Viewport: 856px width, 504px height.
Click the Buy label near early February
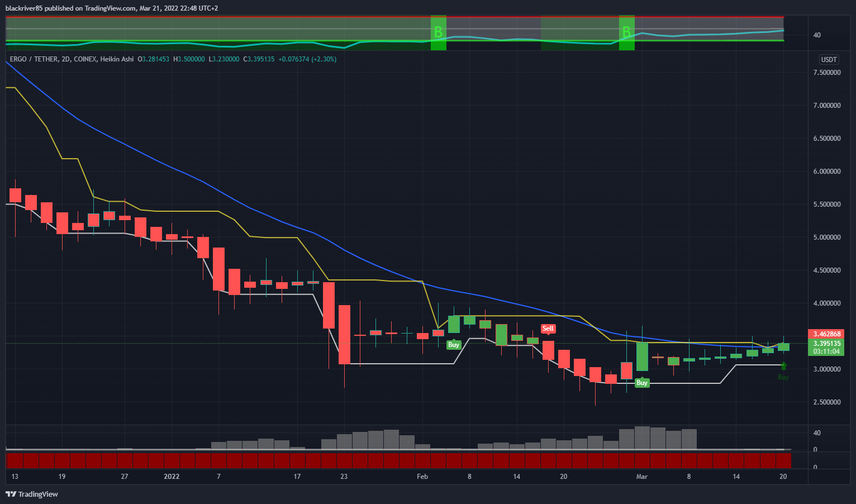pos(454,345)
